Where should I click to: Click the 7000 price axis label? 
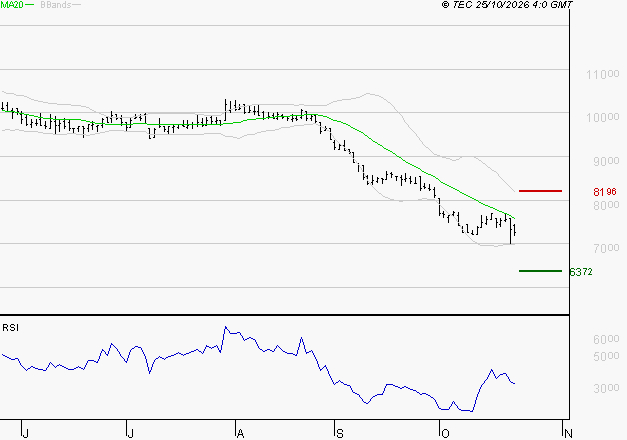click(606, 248)
